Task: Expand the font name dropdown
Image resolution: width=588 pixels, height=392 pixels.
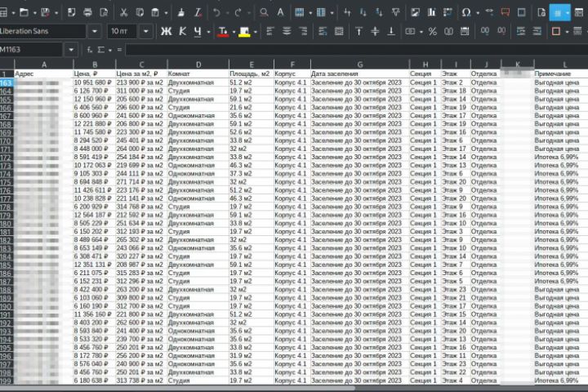Action: click(x=95, y=32)
